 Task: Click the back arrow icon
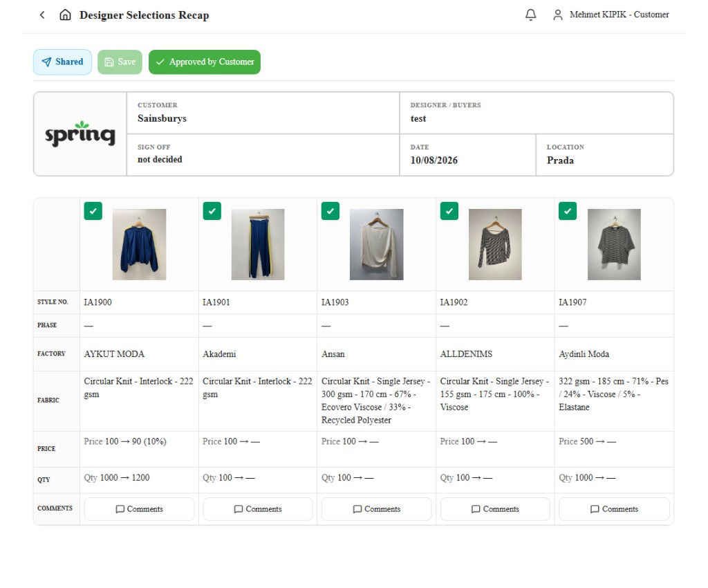click(x=42, y=15)
